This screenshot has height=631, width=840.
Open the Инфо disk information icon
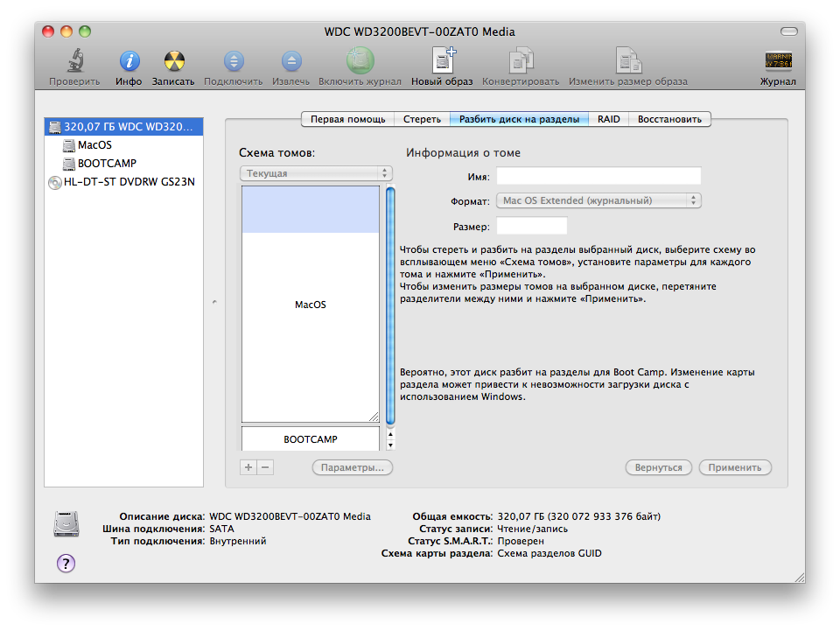point(129,62)
